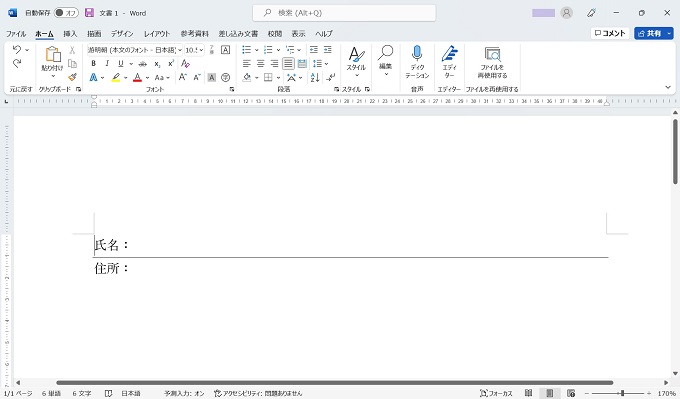Increase paragraph indent
Screen dimensions: 680x399
click(x=327, y=49)
